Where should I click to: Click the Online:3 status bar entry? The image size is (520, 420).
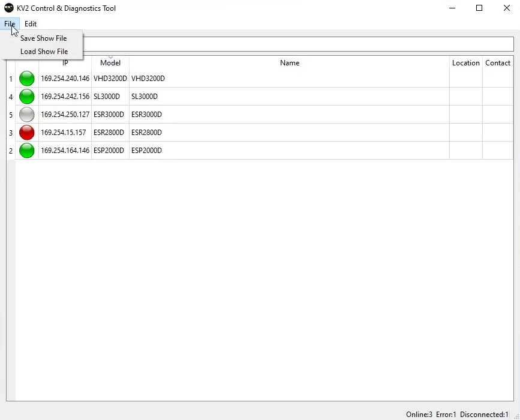pyautogui.click(x=419, y=415)
